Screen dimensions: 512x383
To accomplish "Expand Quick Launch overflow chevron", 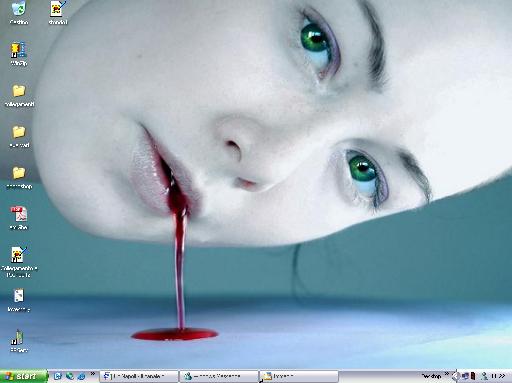I will coord(93,374).
